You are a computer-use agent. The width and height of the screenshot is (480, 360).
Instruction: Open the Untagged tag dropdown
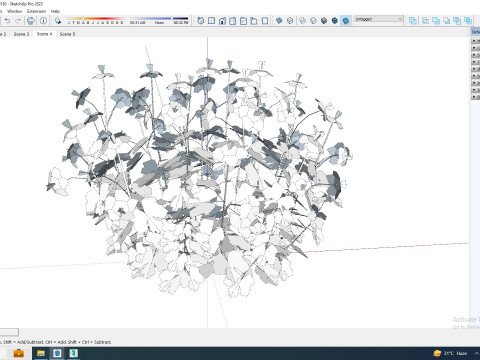coord(379,19)
